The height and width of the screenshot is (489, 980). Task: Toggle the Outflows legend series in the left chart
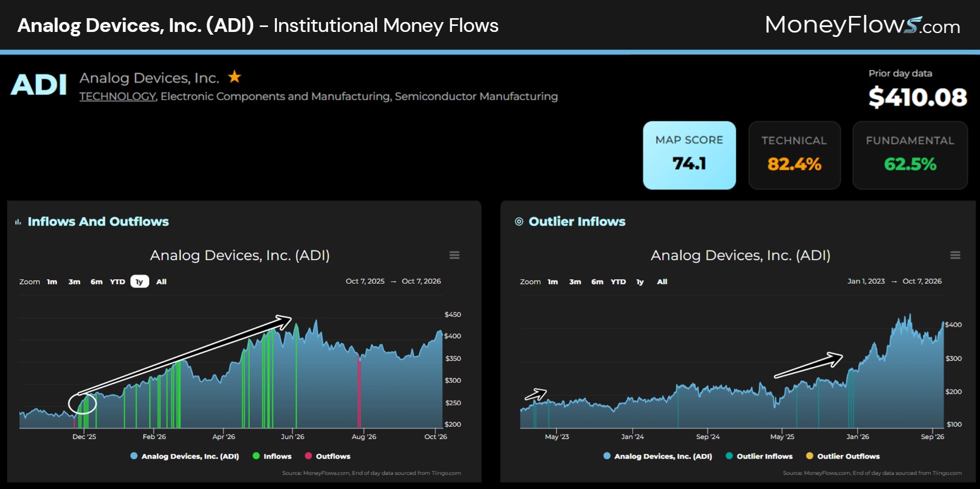click(x=328, y=456)
